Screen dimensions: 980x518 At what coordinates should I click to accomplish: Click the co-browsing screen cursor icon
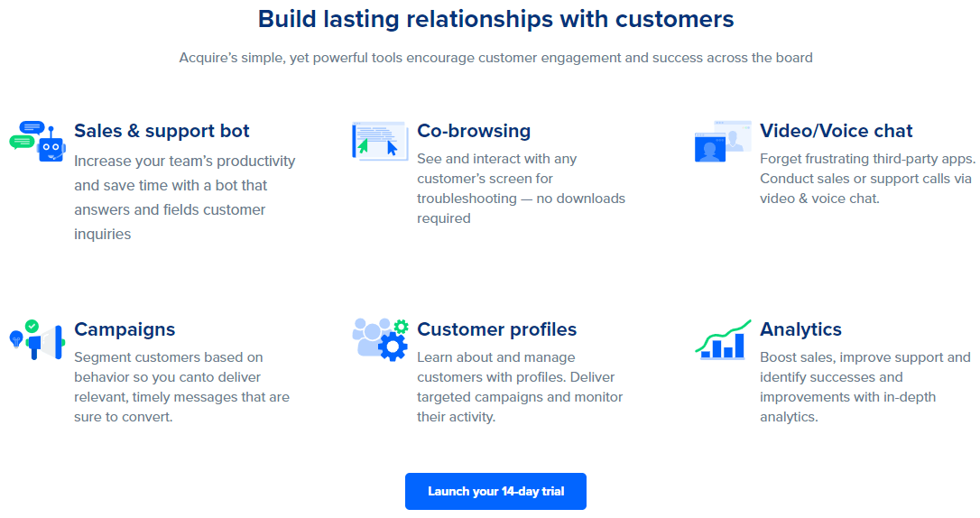tap(380, 141)
